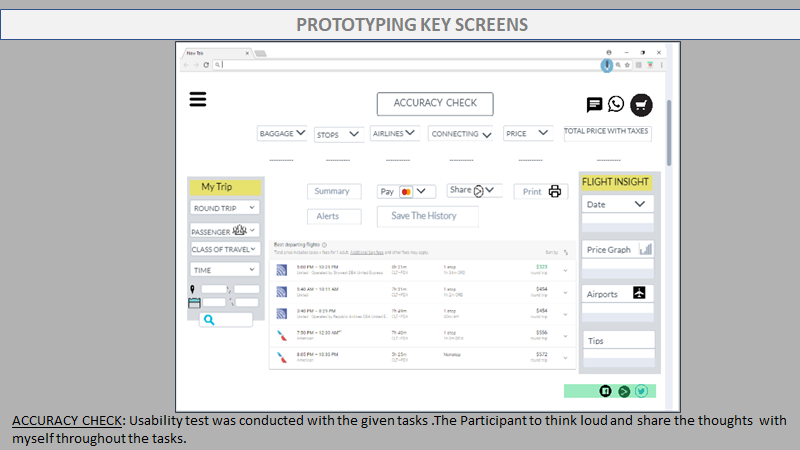Open the WhatsApp icon

616,104
